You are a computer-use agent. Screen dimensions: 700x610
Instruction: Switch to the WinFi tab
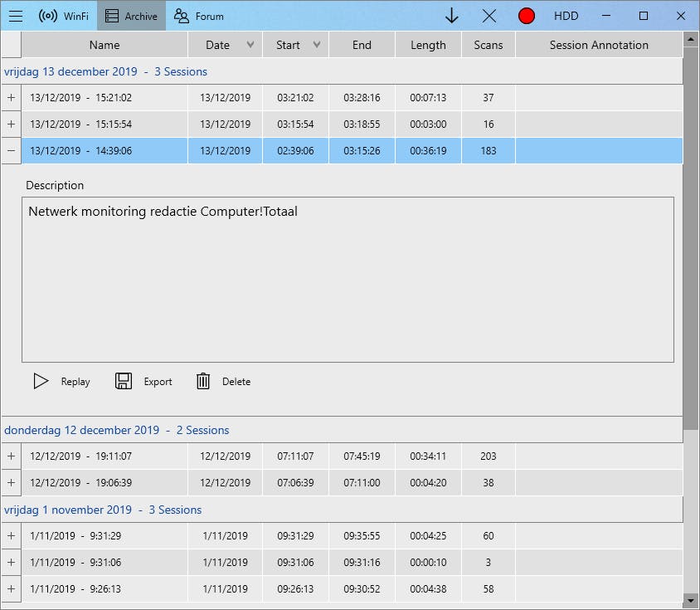click(x=65, y=16)
